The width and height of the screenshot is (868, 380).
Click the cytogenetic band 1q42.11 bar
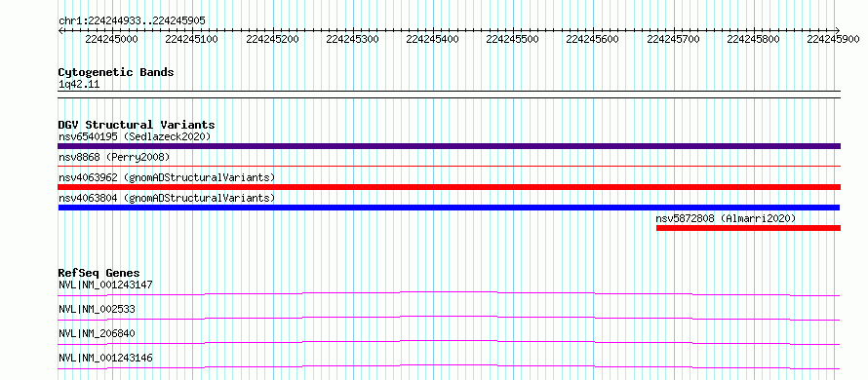[x=449, y=95]
